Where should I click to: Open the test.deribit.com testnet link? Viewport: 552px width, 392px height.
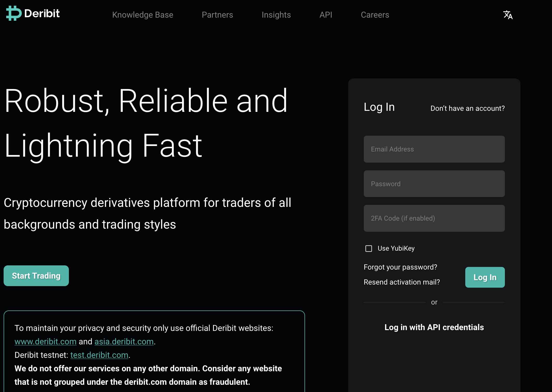tap(99, 355)
